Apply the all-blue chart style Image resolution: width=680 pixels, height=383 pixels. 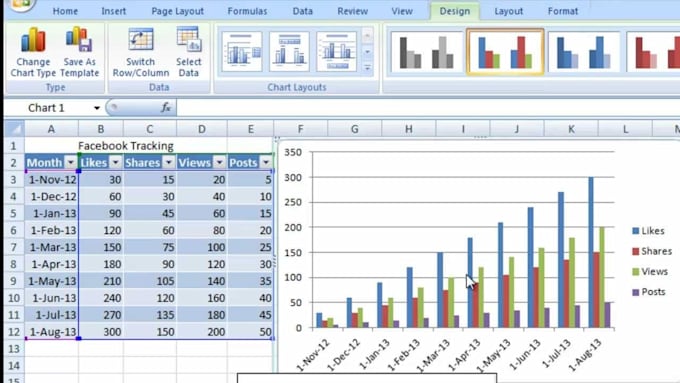coord(584,52)
